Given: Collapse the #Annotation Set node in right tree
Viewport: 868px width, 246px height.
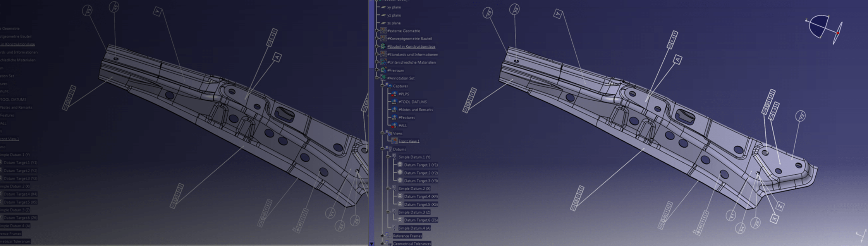Looking at the screenshot, I should [377, 78].
